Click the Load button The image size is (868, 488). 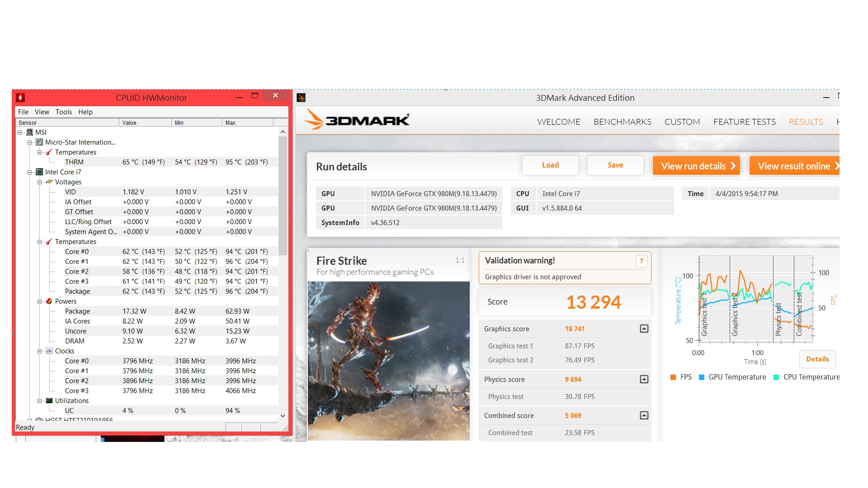(550, 165)
